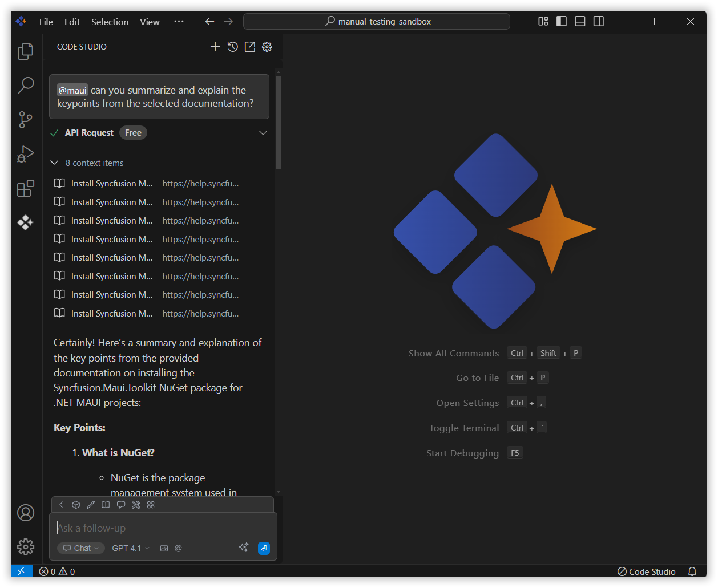This screenshot has width=718, height=588.
Task: Toggle the Primary Side Bar layout button
Action: tap(562, 21)
